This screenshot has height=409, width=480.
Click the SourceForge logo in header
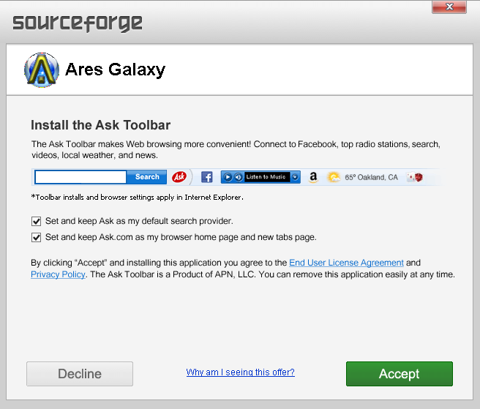[77, 23]
